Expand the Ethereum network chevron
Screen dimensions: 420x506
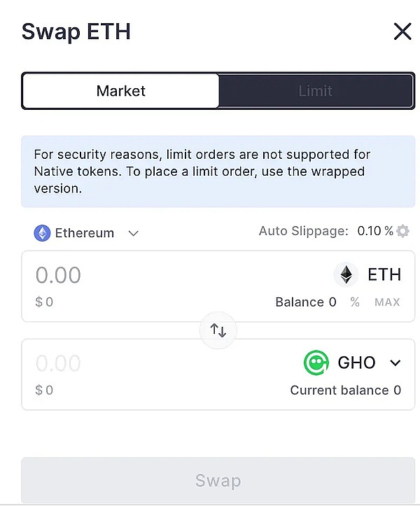tap(134, 233)
